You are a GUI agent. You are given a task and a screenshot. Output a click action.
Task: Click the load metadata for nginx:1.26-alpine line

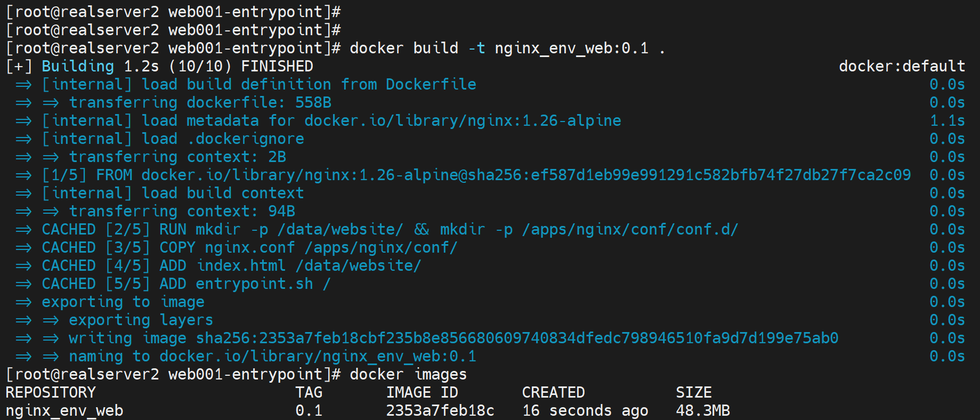tap(331, 120)
